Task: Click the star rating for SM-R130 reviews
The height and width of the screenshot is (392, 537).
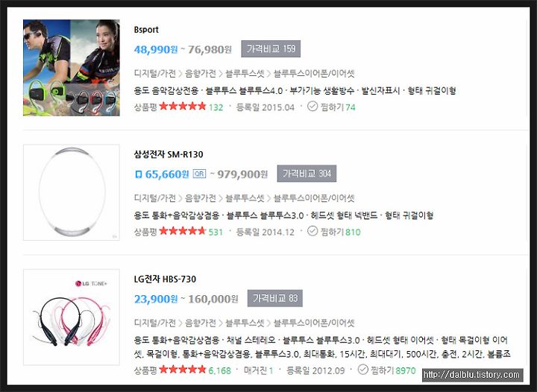Action: 183,231
